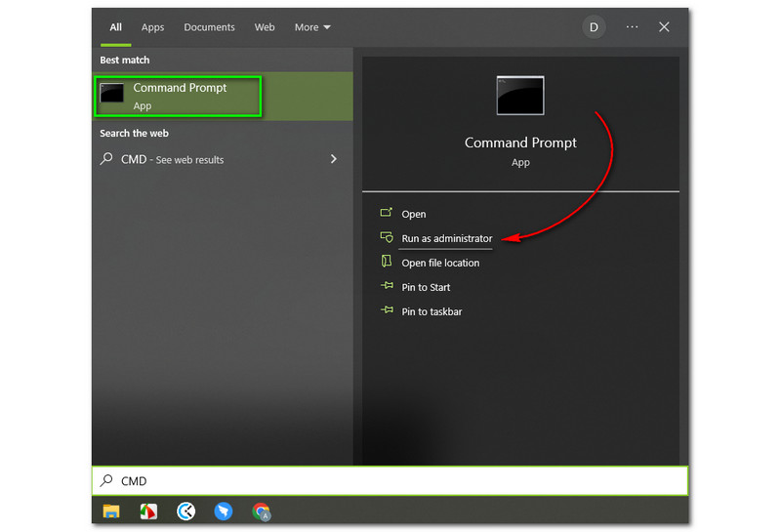Viewport: 781px width, 532px height.
Task: Expand the More filter dropdown
Action: 312,27
